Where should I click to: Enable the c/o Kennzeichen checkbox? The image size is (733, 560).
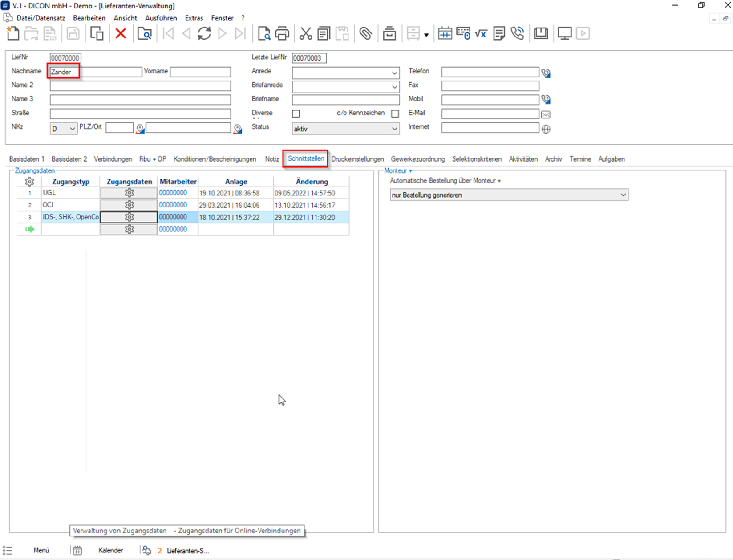point(395,114)
